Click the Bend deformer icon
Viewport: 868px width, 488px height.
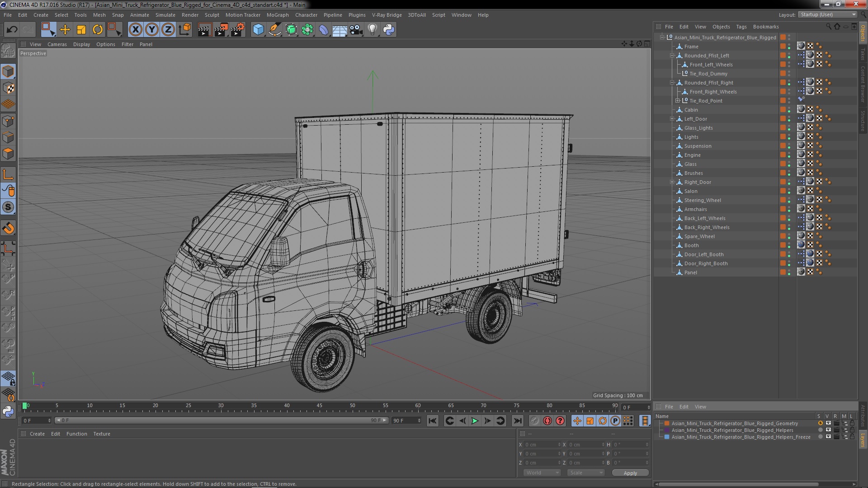(324, 30)
